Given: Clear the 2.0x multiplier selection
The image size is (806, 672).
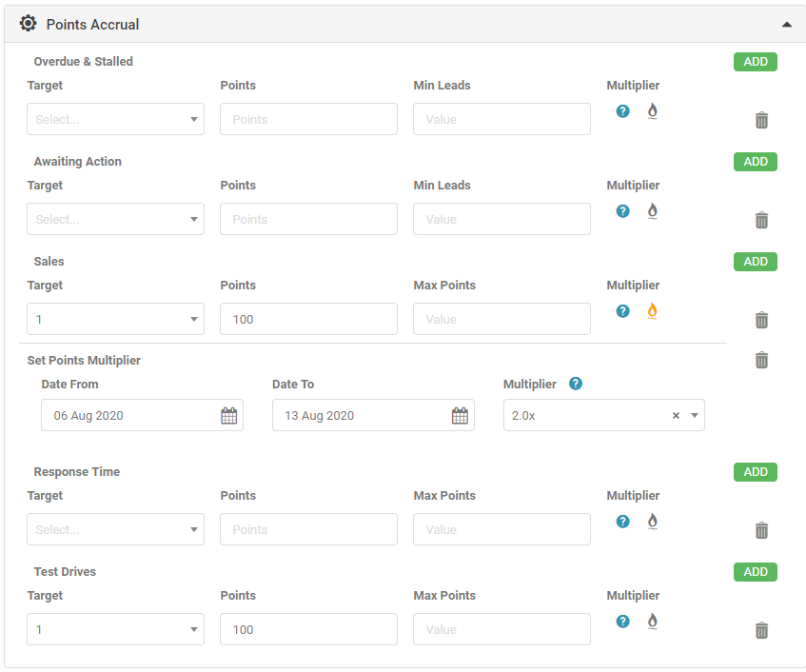Looking at the screenshot, I should pyautogui.click(x=676, y=416).
